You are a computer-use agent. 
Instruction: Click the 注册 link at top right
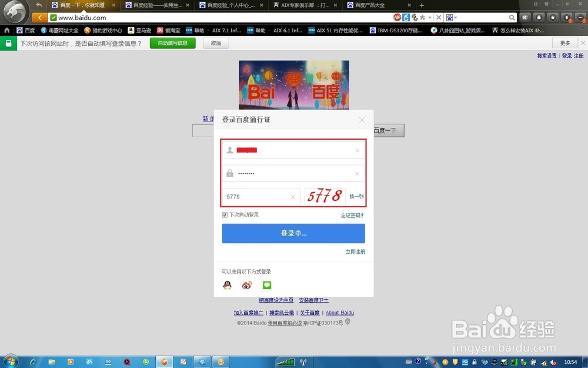tap(579, 55)
